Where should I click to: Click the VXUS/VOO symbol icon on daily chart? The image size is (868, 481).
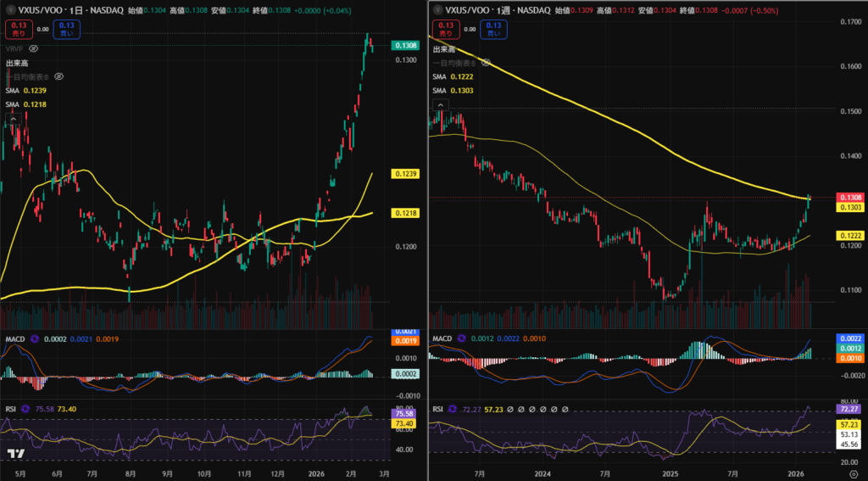pos(8,9)
